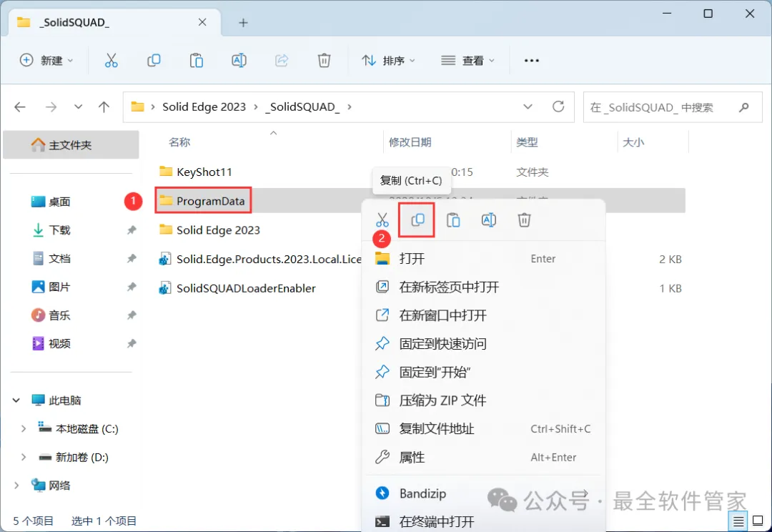Click the Delete trash icon in the top toolbar
Image resolution: width=772 pixels, height=532 pixels.
click(324, 61)
